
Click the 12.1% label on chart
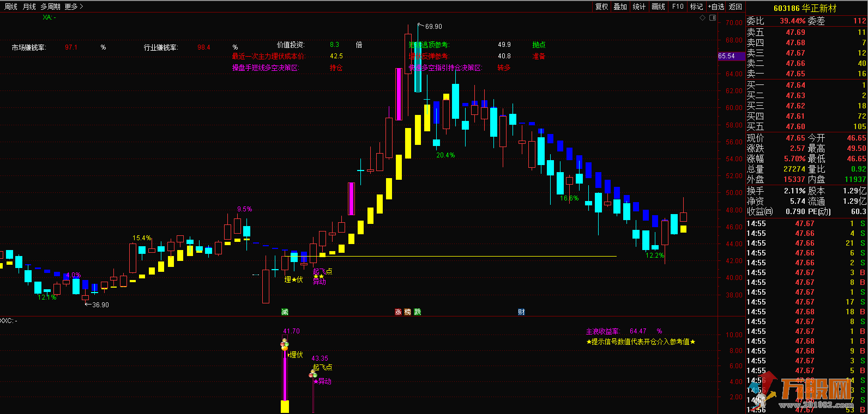coord(47,297)
